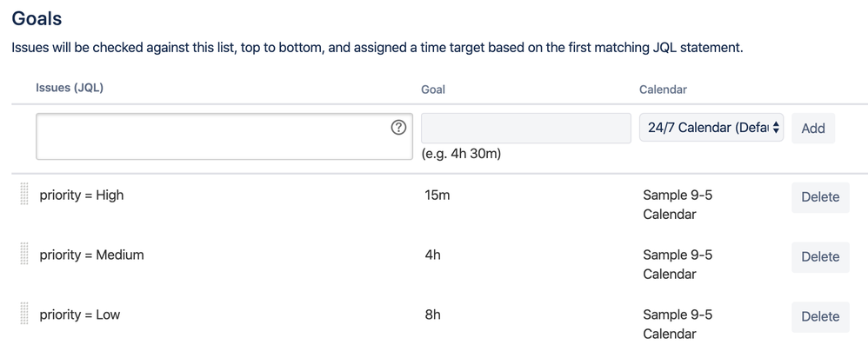868x351 pixels.
Task: Click Sample 9-5 Calendar in High row
Action: coord(678,204)
